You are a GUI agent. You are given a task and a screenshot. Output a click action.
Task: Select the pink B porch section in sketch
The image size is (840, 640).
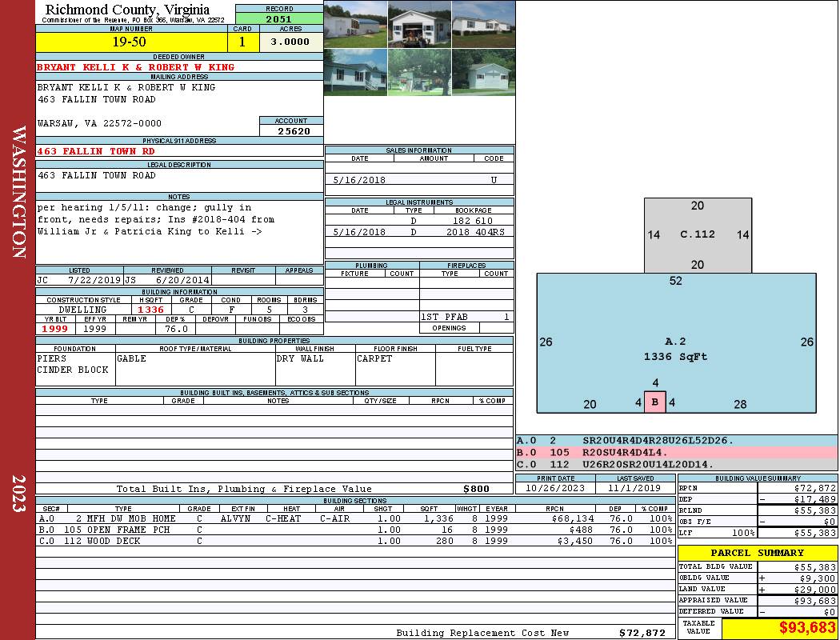click(655, 402)
